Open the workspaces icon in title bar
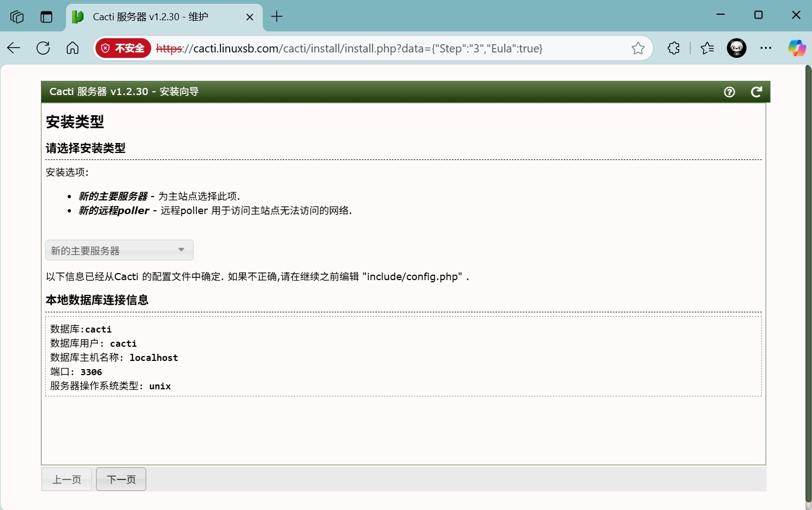This screenshot has height=510, width=812. click(17, 17)
